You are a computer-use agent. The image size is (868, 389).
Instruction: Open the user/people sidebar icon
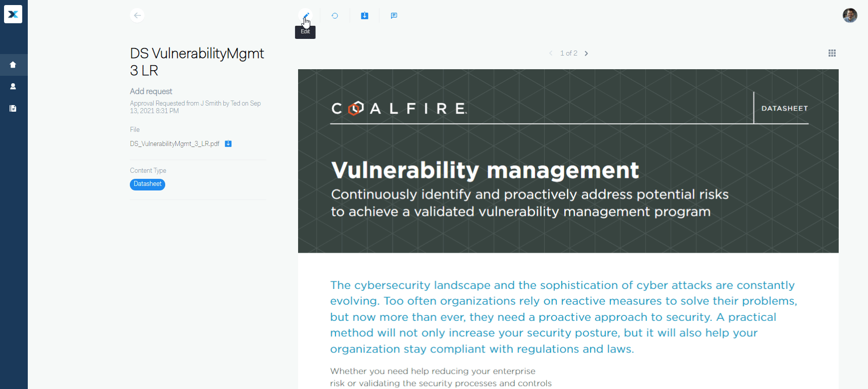click(13, 86)
